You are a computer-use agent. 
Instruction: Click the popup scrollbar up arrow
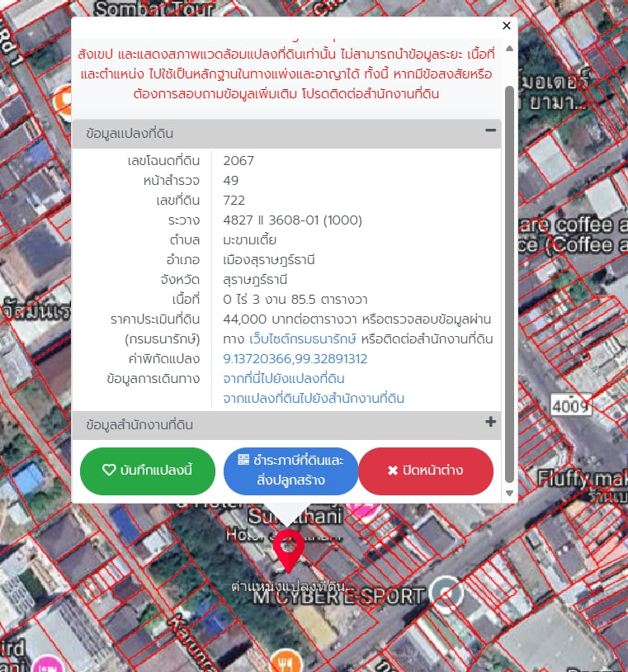pyautogui.click(x=509, y=49)
